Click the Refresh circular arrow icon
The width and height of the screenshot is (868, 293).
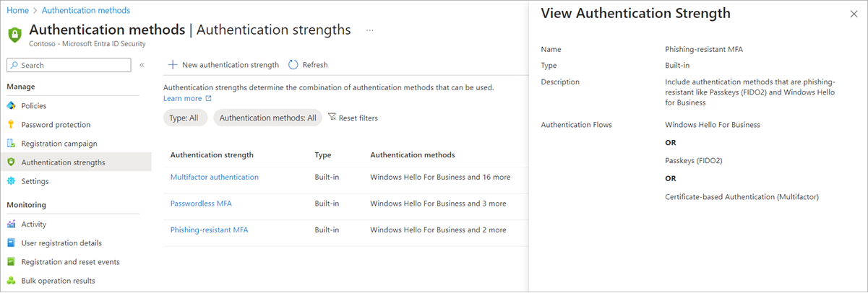[293, 64]
